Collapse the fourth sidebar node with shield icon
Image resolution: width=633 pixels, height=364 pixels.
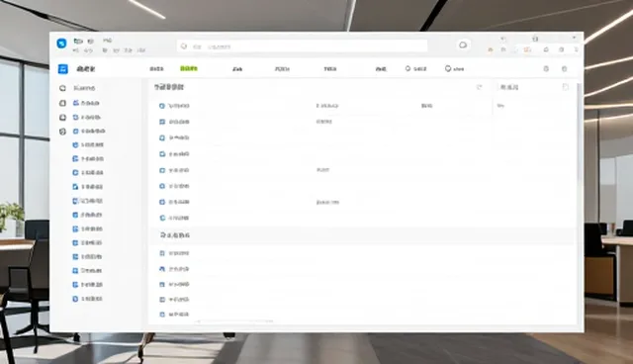pyautogui.click(x=62, y=132)
